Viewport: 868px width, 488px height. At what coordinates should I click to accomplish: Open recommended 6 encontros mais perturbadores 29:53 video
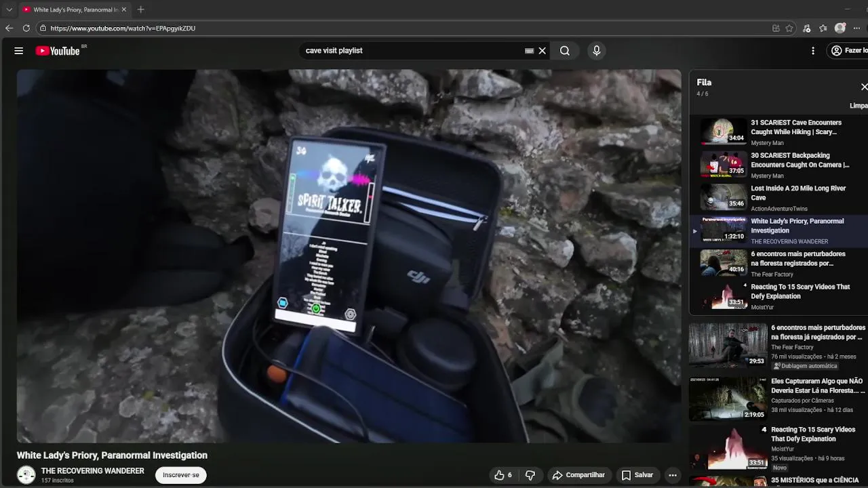(778, 346)
